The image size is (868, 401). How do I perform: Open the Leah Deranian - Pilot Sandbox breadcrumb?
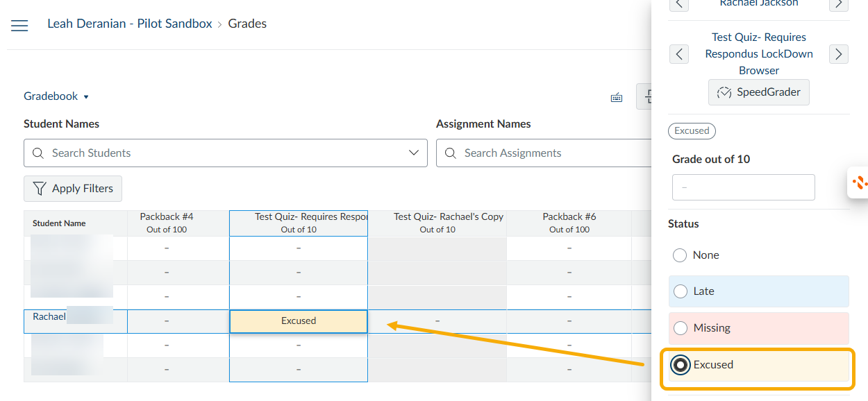(x=129, y=23)
